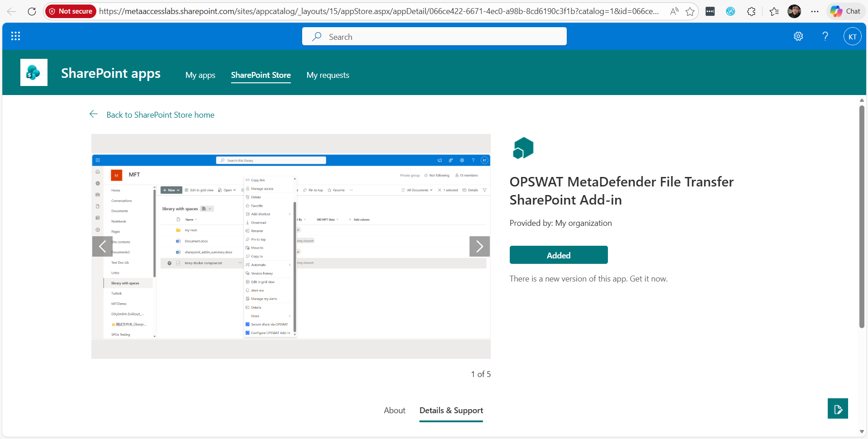Open the My requests tab
This screenshot has width=868, height=439.
(x=327, y=75)
